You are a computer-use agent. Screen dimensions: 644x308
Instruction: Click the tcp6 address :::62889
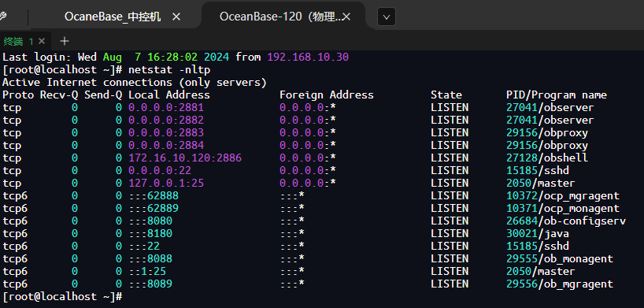(154, 208)
